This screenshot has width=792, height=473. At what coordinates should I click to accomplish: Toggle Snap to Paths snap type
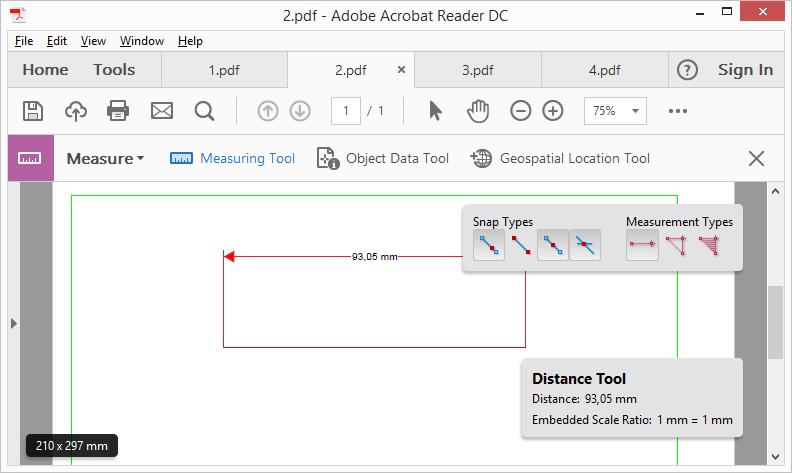tap(489, 245)
